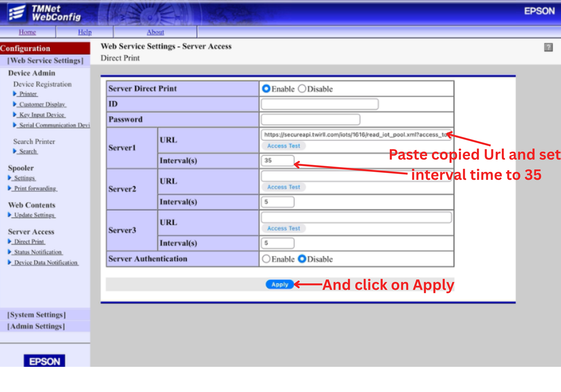Open the Print forwarding link

(35, 189)
